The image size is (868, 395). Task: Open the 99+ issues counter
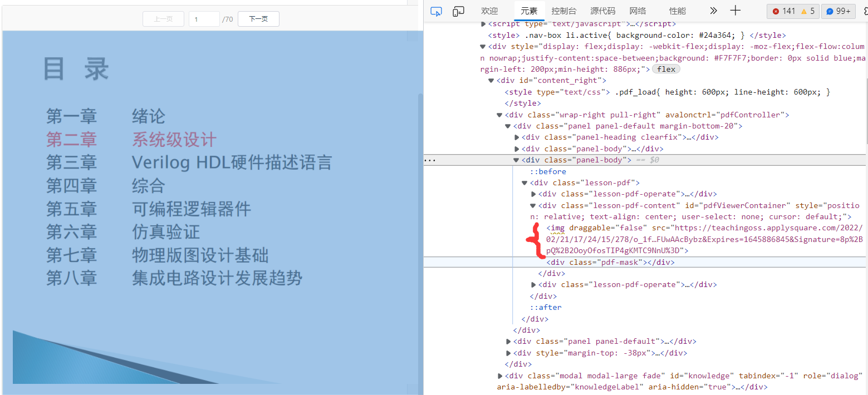pyautogui.click(x=837, y=11)
